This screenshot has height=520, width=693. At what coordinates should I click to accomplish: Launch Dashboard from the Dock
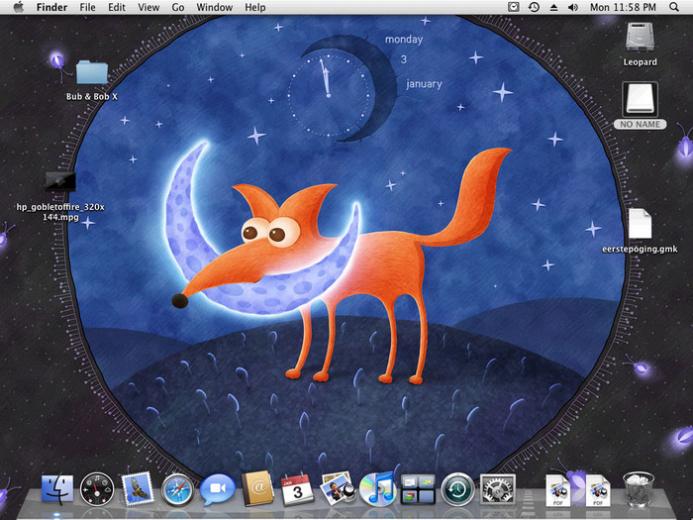(x=97, y=489)
